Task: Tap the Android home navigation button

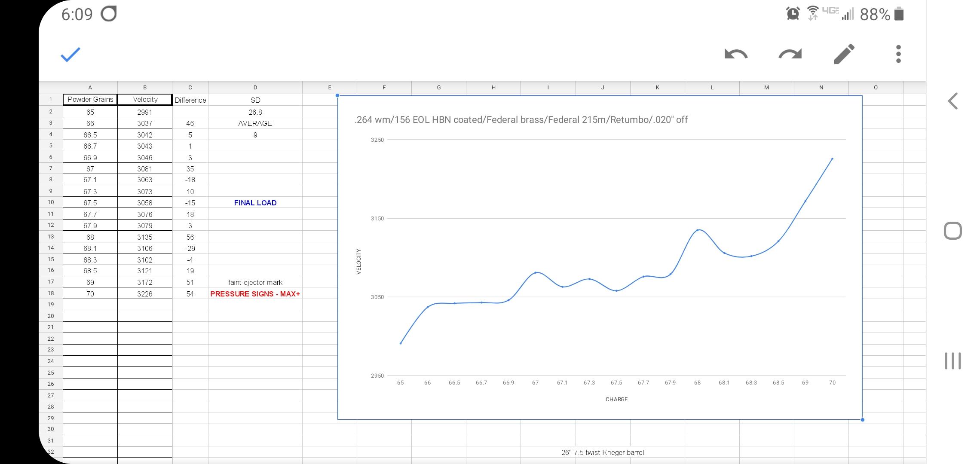Action: (953, 231)
